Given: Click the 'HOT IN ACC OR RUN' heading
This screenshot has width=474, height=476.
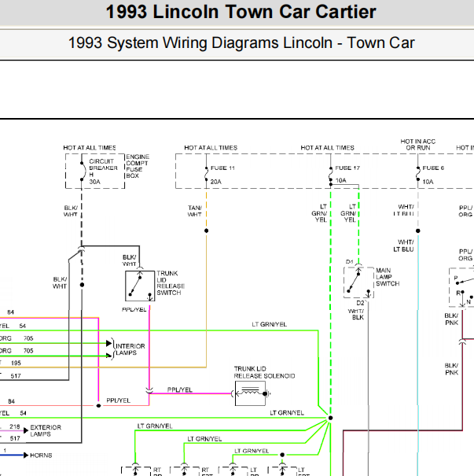Looking at the screenshot, I should [x=418, y=145].
